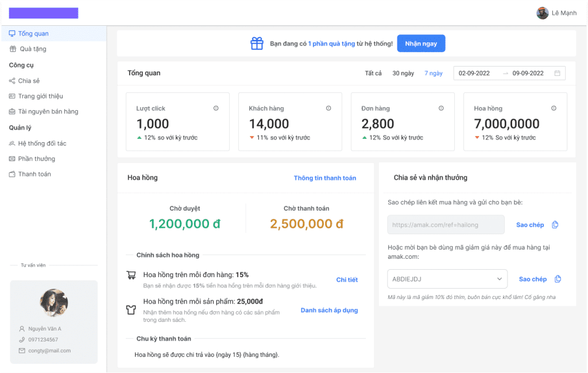Image resolution: width=588 pixels, height=373 pixels.
Task: Click the info icon on Hoa hồng card
Action: [x=554, y=108]
